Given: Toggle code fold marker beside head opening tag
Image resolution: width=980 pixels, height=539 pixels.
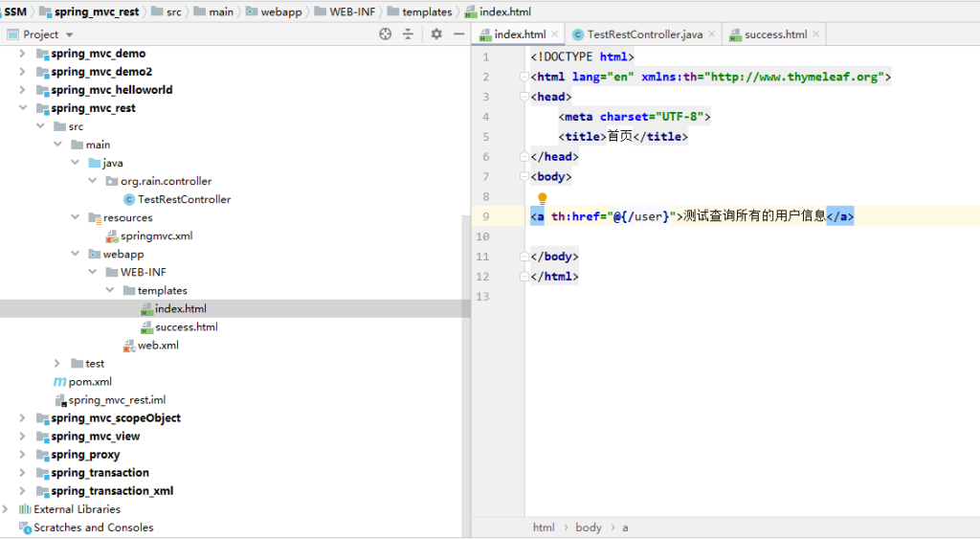Looking at the screenshot, I should click(523, 97).
